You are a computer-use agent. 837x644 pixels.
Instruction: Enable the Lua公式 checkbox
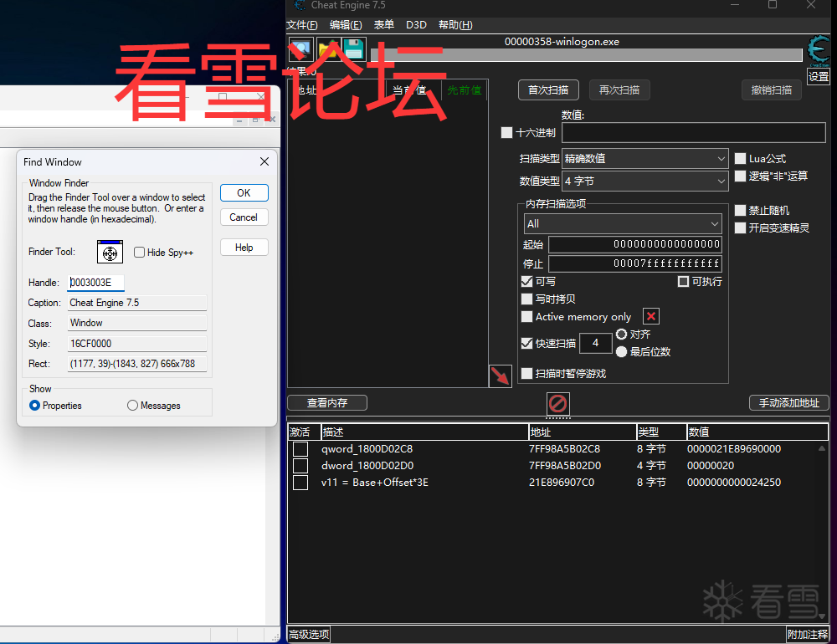coord(741,158)
